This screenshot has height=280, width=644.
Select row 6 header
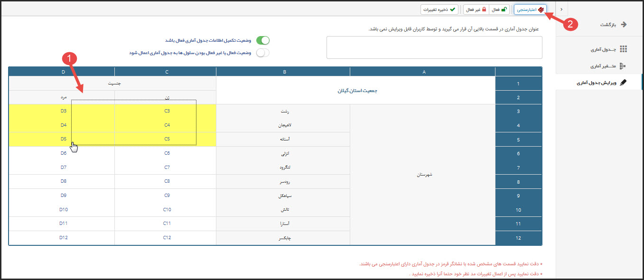point(518,154)
